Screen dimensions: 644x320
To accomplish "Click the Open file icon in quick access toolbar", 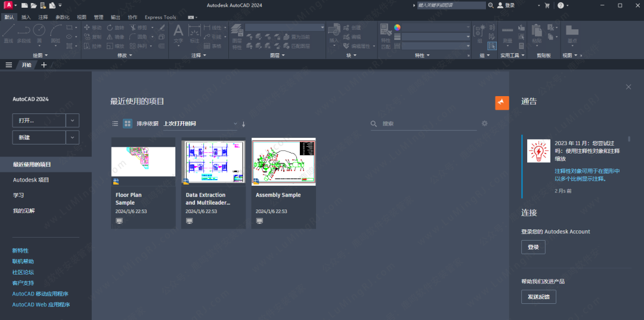I will [33, 5].
